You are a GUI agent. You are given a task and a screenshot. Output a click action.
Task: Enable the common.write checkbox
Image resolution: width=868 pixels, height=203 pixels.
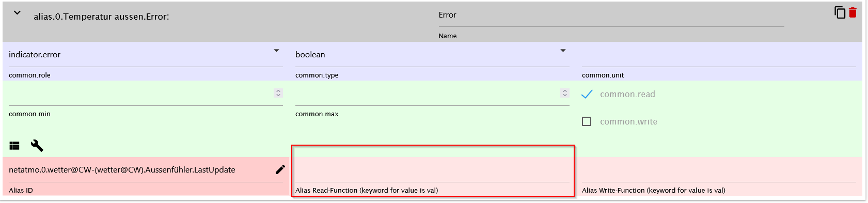tap(587, 121)
